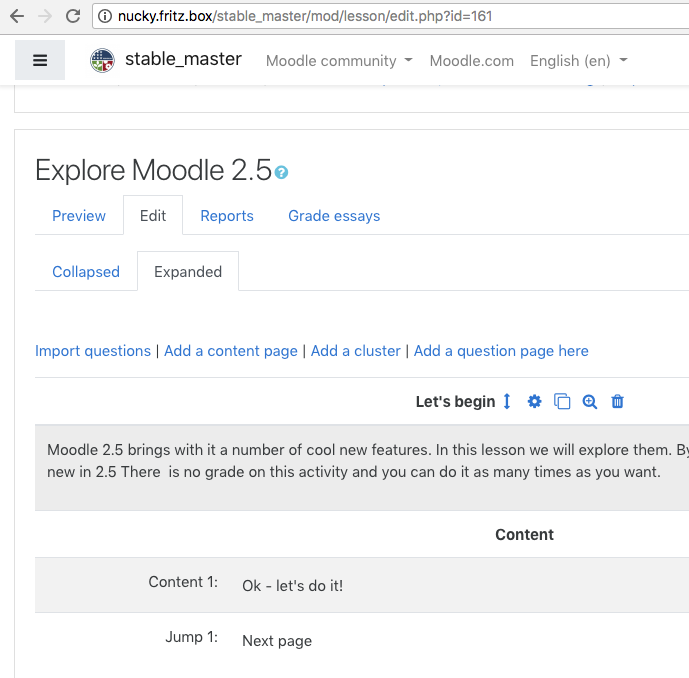Select the Expanded view tab

coord(188,272)
